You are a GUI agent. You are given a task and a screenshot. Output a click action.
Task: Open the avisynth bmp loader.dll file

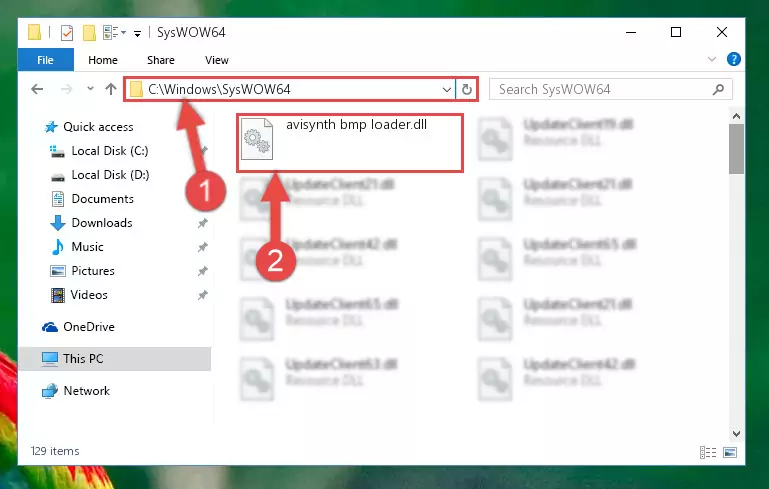coord(350,141)
